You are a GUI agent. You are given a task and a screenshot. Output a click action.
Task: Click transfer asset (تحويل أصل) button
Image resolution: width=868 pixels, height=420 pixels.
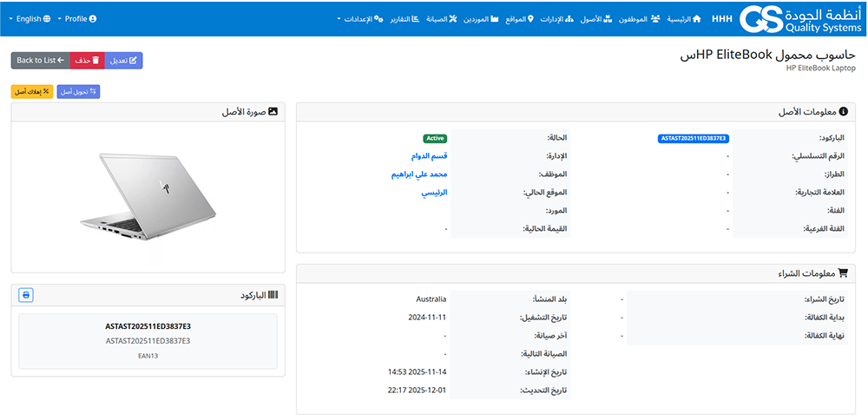pyautogui.click(x=78, y=91)
